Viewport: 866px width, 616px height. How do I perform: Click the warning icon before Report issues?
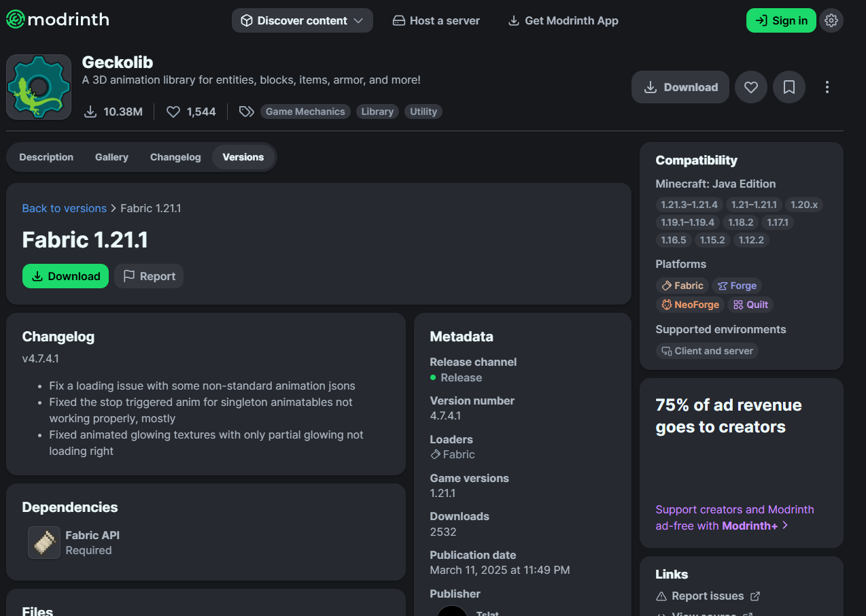click(x=661, y=596)
